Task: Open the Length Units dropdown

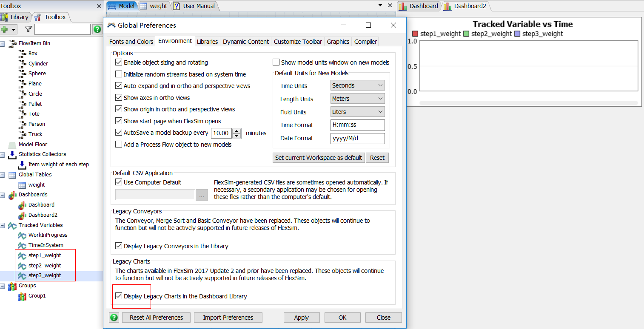Action: click(357, 99)
